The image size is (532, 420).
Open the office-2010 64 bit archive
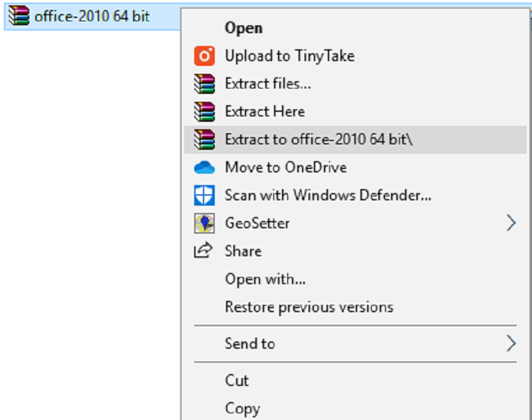pyautogui.click(x=243, y=28)
